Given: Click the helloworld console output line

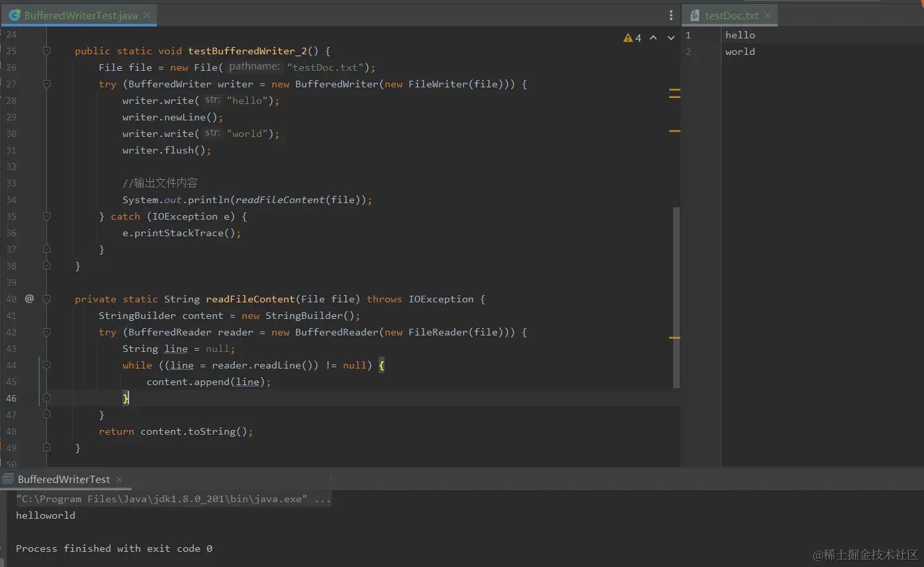Looking at the screenshot, I should (x=46, y=515).
